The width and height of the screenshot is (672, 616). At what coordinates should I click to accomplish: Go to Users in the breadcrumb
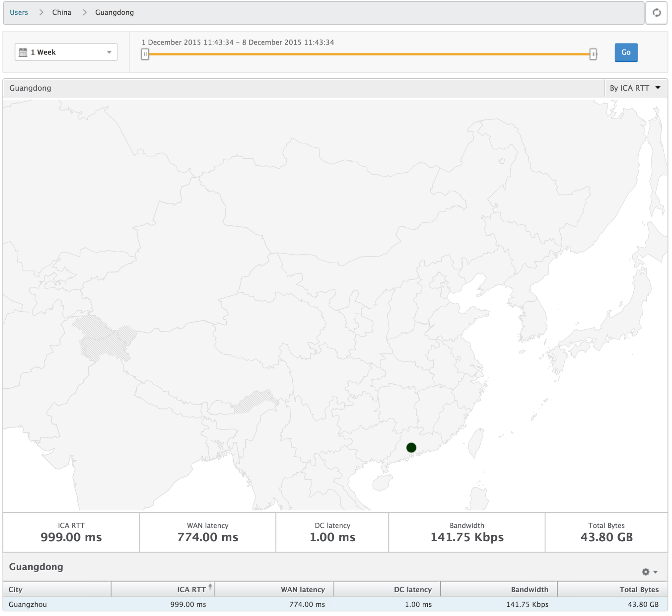[x=19, y=12]
